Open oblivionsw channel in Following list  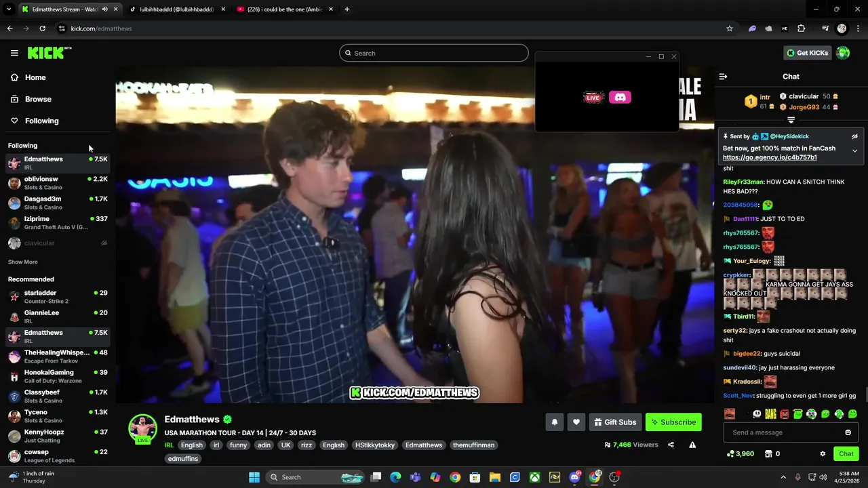pos(58,183)
